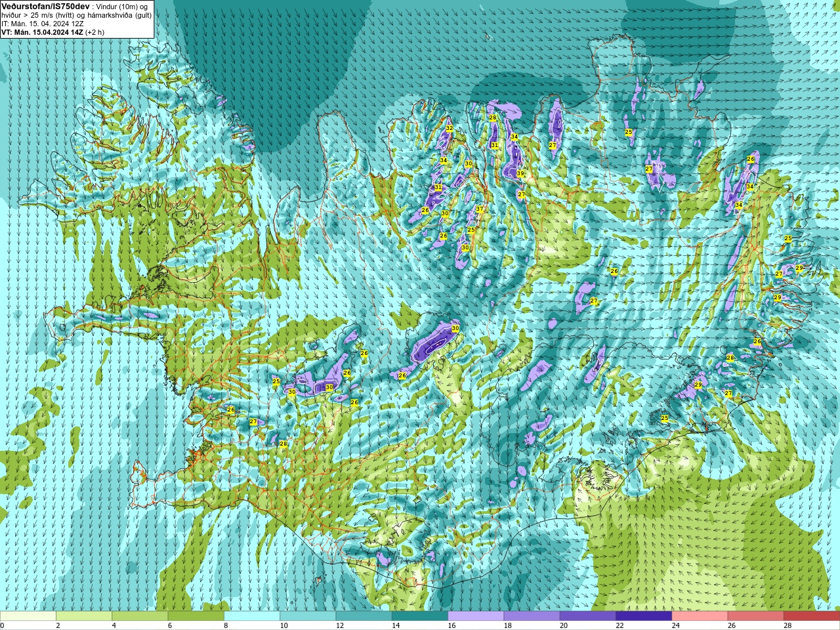Pick the 16–18 m/s lavender legend swatch
This screenshot has height=630, width=840.
click(476, 616)
